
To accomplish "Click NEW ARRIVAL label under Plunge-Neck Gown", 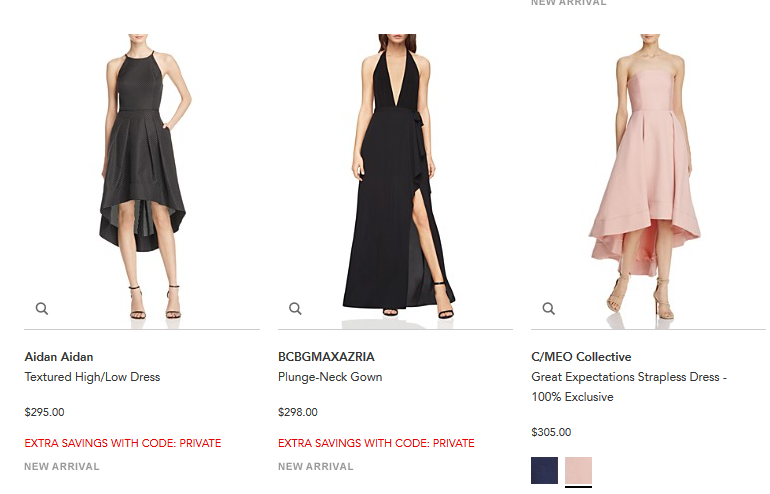I will coord(316,467).
